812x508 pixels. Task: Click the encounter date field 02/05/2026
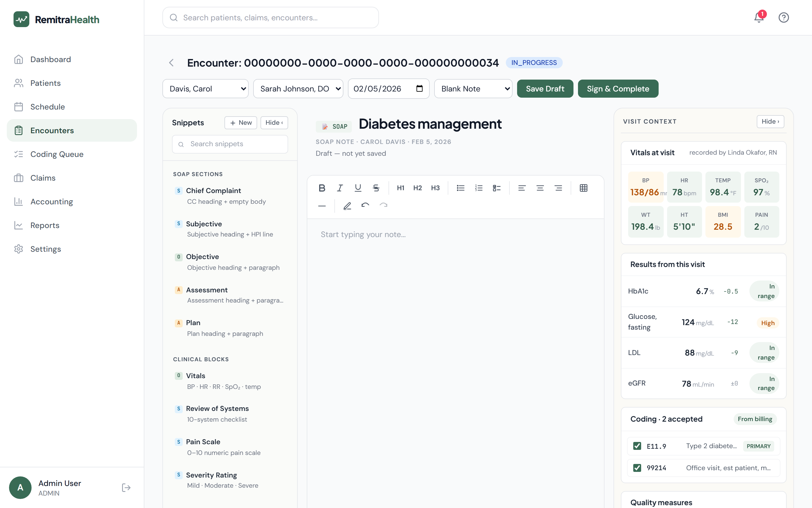pos(389,89)
